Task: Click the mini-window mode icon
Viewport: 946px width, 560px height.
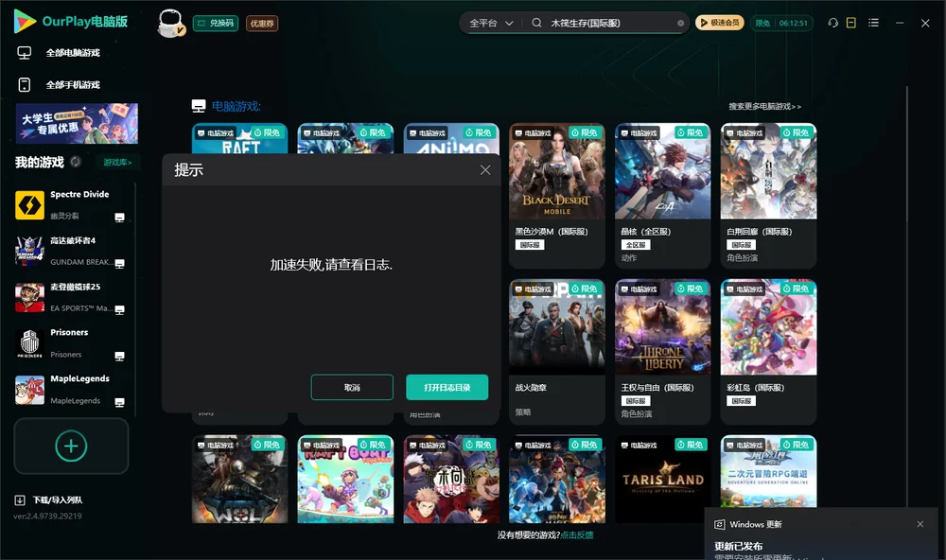Action: [851, 23]
